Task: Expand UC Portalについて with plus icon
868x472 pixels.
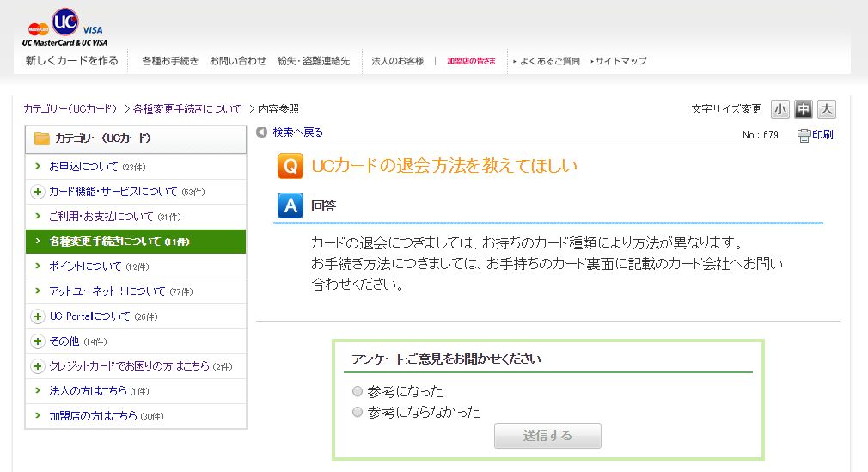Action: 38,316
